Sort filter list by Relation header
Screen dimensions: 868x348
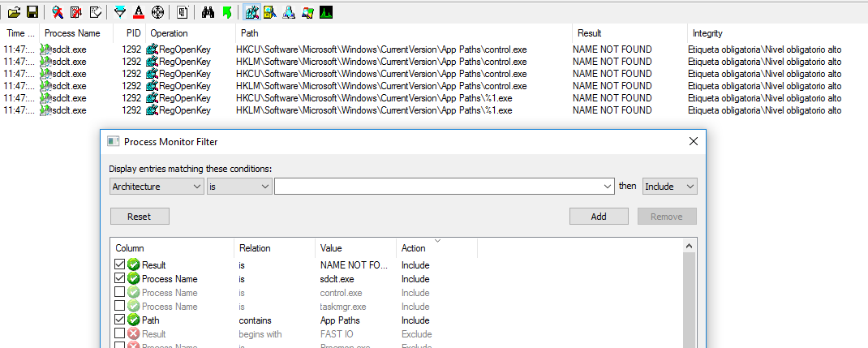[x=274, y=248]
